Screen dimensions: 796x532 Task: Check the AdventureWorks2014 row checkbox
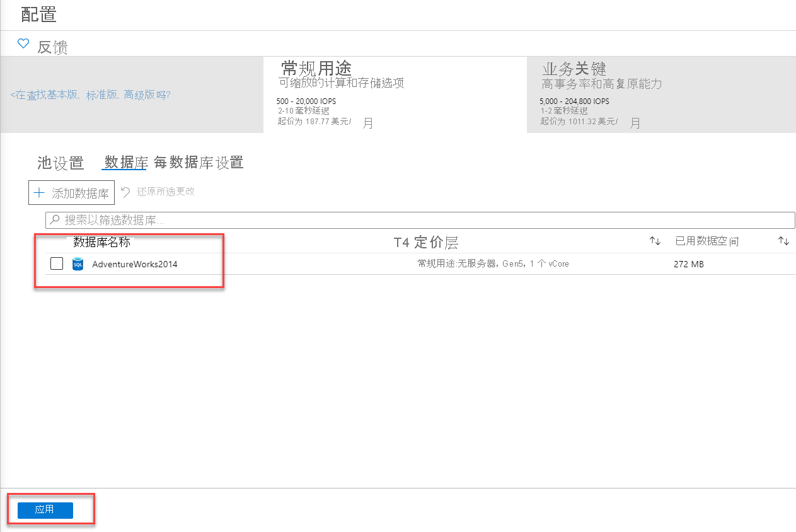coord(57,264)
